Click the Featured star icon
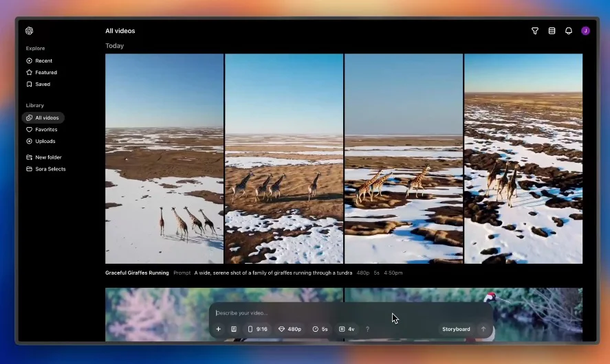This screenshot has width=610, height=364. 29,72
